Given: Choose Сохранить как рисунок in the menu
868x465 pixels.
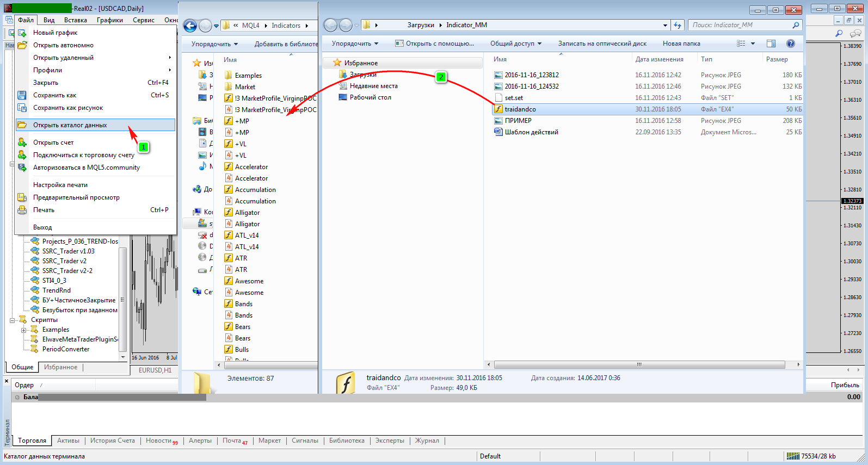Looking at the screenshot, I should tap(68, 108).
